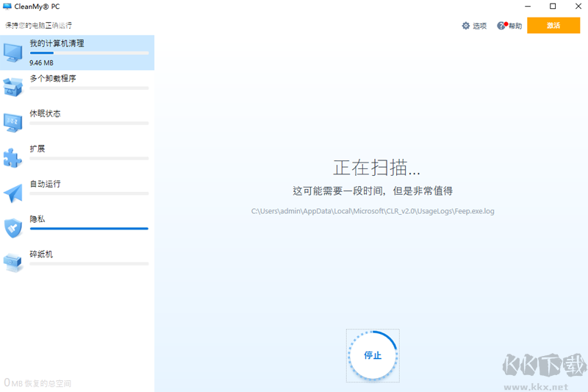Switch to the 休眠状态 section
Viewport: 588px width, 392px height.
77,123
